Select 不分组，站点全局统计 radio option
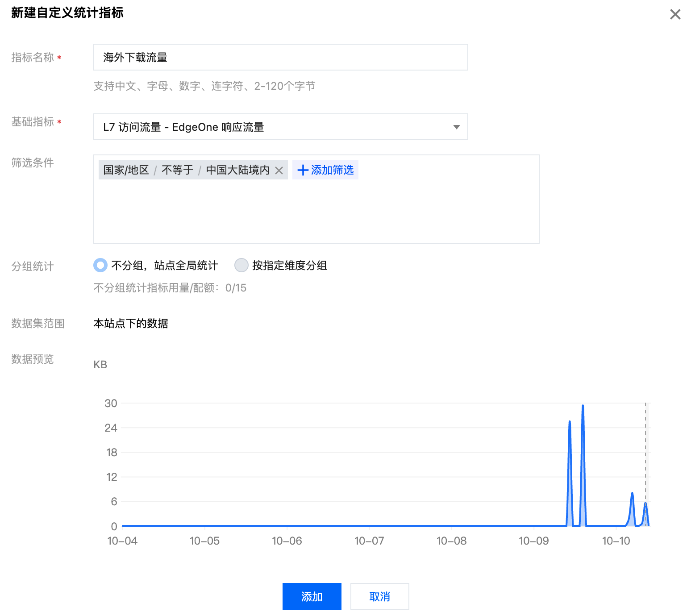Viewport: 691px width, 616px height. tap(101, 266)
